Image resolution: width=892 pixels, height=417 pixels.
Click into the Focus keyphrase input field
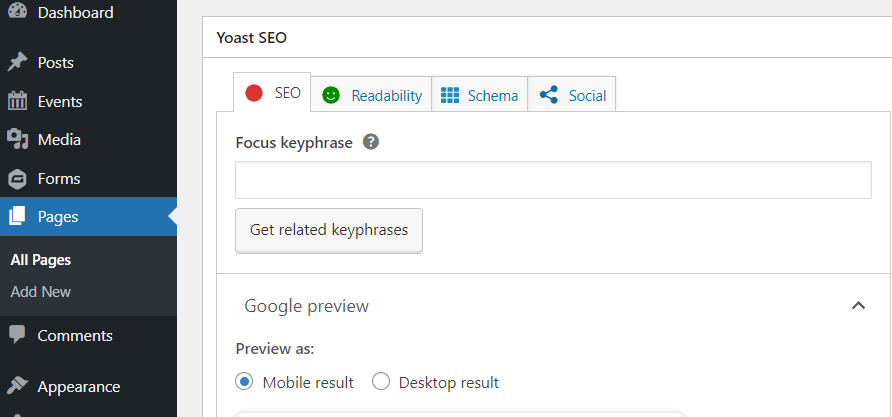[554, 180]
